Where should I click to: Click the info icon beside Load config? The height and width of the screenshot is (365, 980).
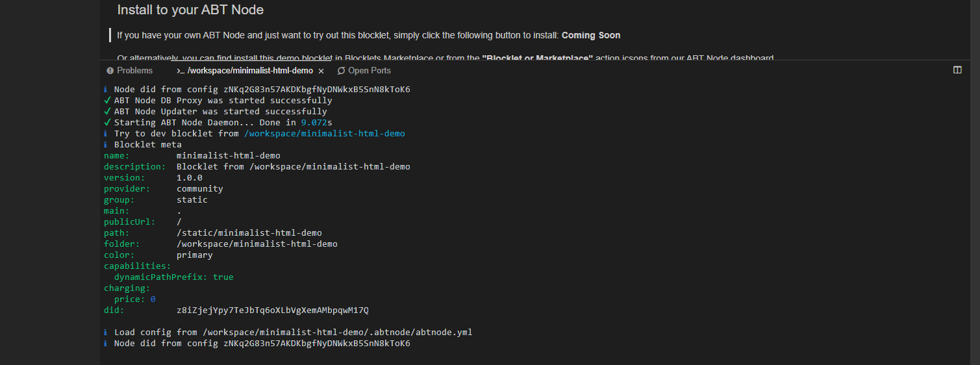[106, 332]
